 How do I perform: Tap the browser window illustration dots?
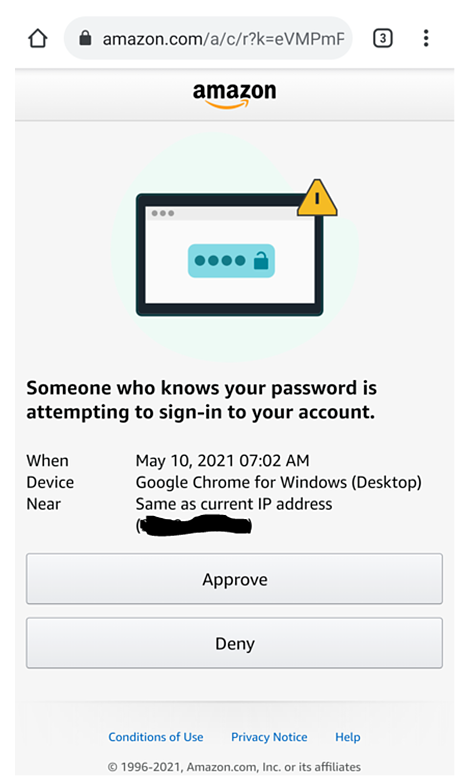[x=163, y=213]
